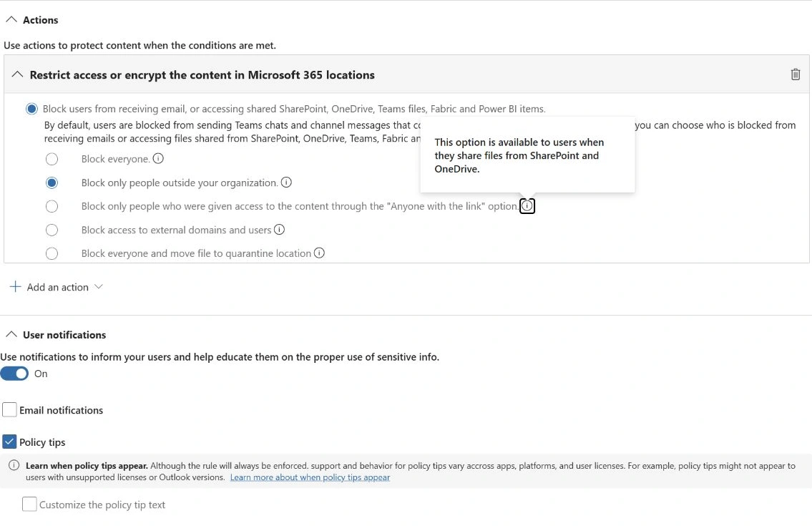Choose Block only people outside your organization

(52, 183)
